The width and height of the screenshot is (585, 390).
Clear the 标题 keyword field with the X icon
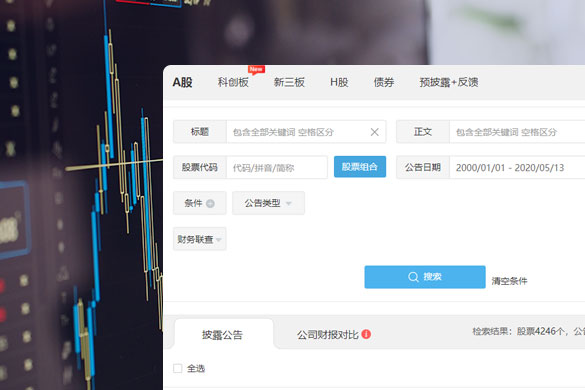(375, 132)
